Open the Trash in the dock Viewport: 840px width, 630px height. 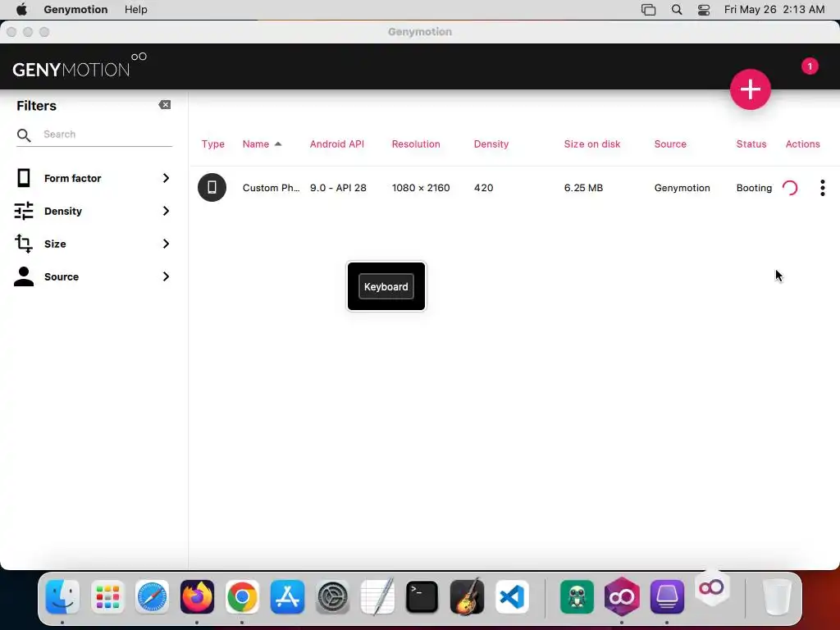coord(776,597)
